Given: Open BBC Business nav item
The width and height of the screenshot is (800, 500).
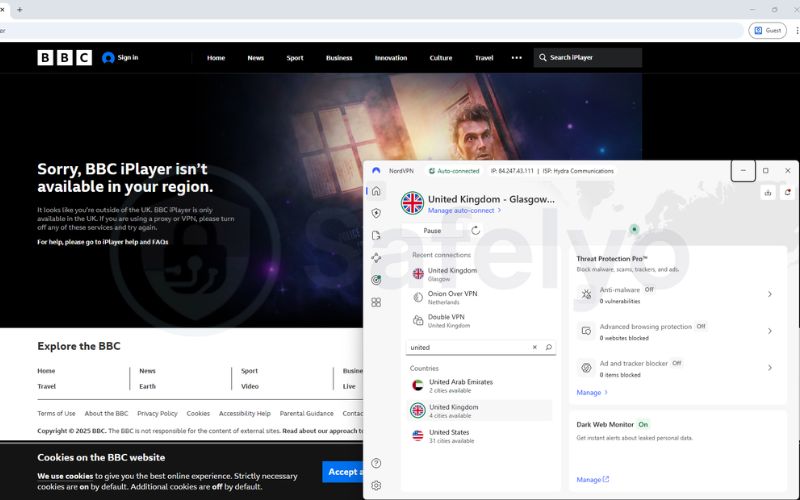Looking at the screenshot, I should 339,58.
